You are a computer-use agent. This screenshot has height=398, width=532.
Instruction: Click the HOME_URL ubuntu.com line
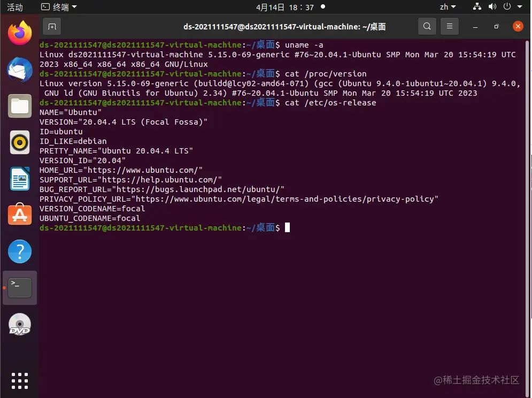click(121, 170)
